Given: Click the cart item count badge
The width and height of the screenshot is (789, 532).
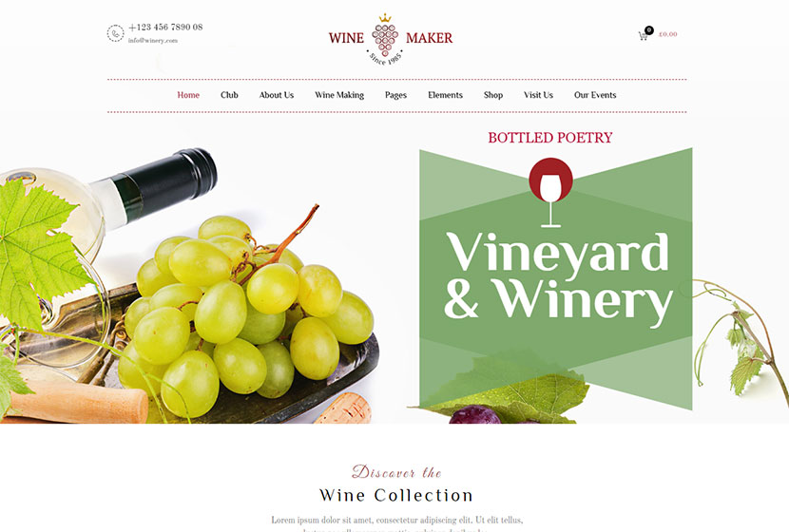Looking at the screenshot, I should click(649, 30).
